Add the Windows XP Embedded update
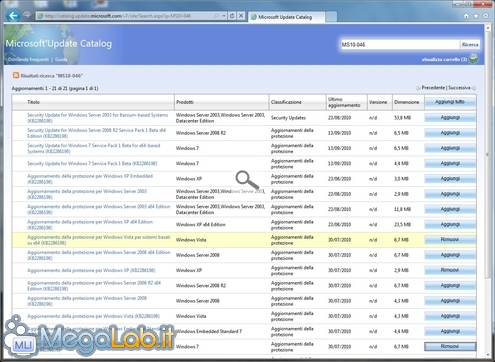 click(450, 179)
